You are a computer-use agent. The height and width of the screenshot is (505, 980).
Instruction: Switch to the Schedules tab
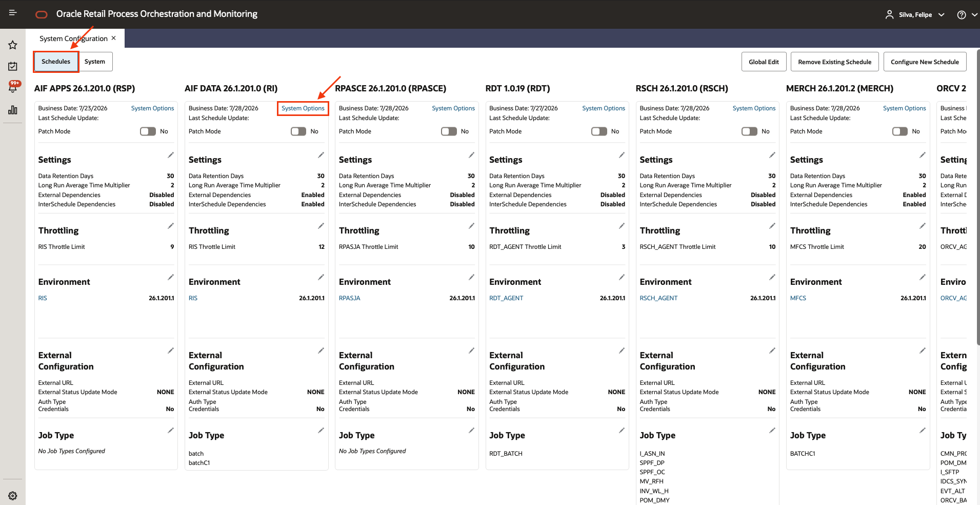click(56, 62)
